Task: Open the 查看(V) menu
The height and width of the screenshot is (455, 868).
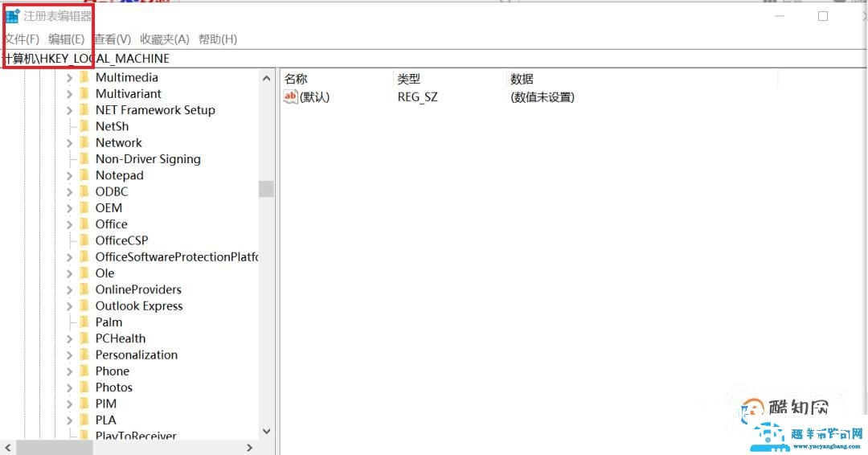Action: pos(113,39)
